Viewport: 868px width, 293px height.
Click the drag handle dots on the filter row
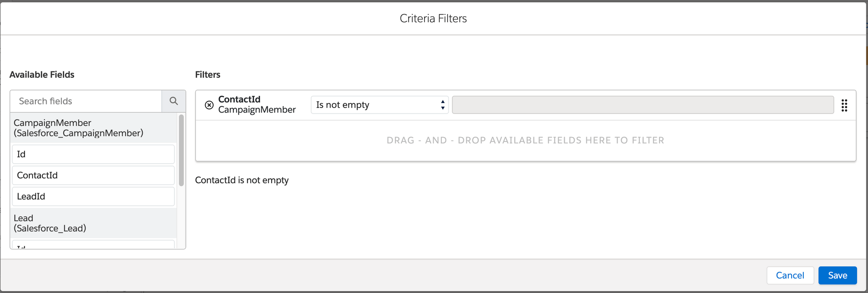[844, 105]
